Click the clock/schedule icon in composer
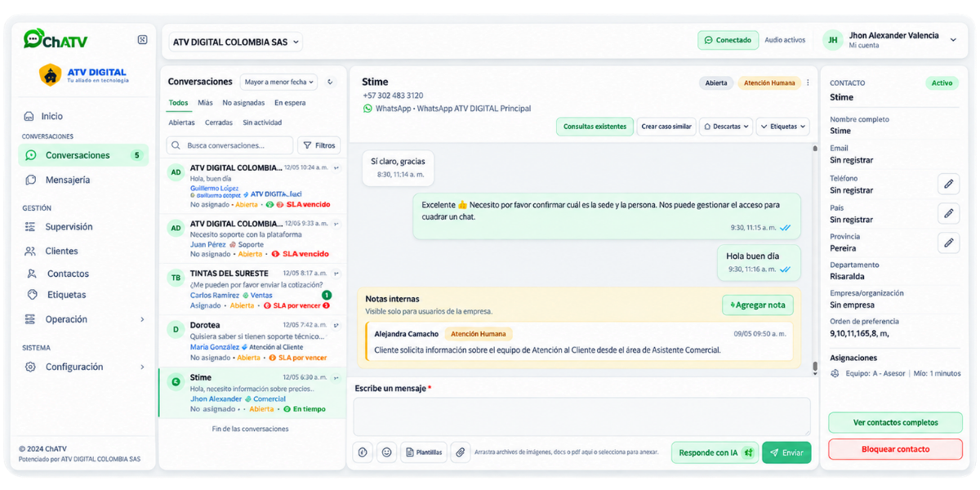This screenshot has height=490, width=980. pyautogui.click(x=363, y=452)
